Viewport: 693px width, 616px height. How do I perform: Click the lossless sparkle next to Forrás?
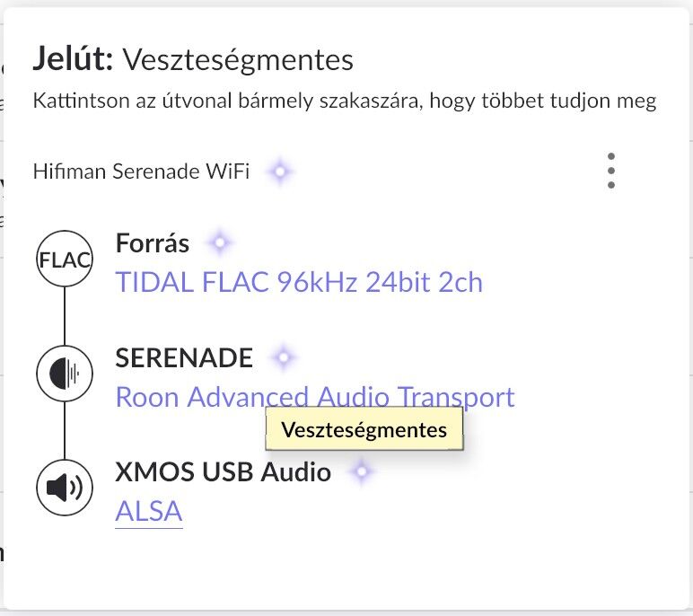pos(219,242)
